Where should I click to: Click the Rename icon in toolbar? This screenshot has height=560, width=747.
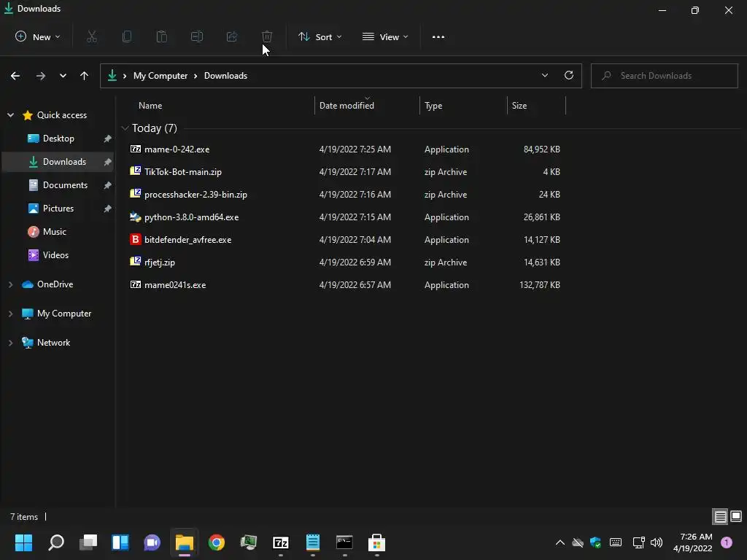click(197, 36)
